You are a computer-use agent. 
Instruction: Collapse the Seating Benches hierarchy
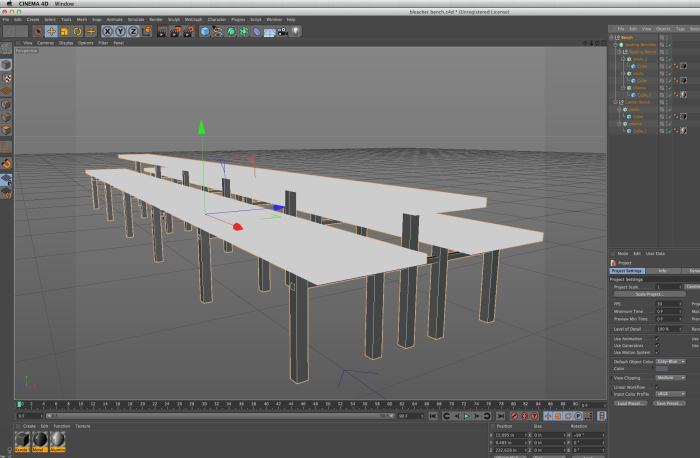(615, 45)
